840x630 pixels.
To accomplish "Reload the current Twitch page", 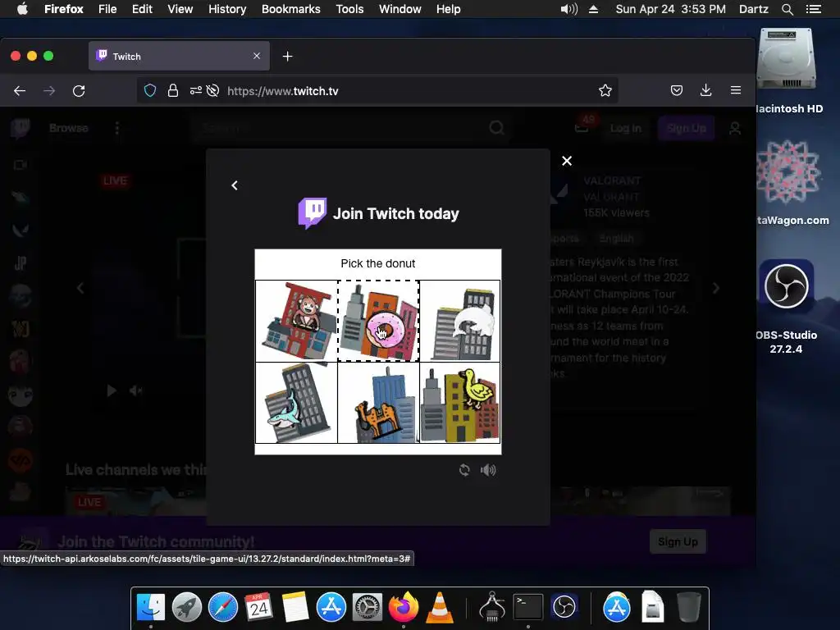I will tap(79, 91).
